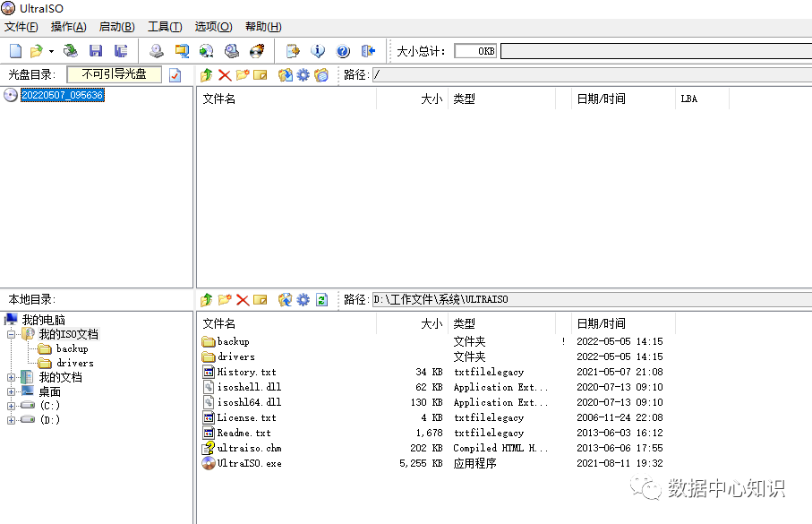The width and height of the screenshot is (812, 524).
Task: Click the blue information bubble icon
Action: click(318, 51)
